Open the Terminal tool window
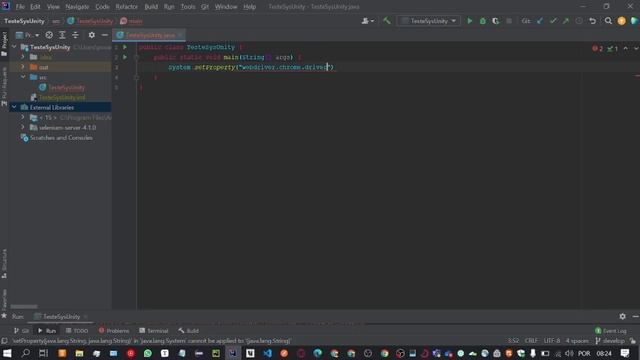 point(153,331)
